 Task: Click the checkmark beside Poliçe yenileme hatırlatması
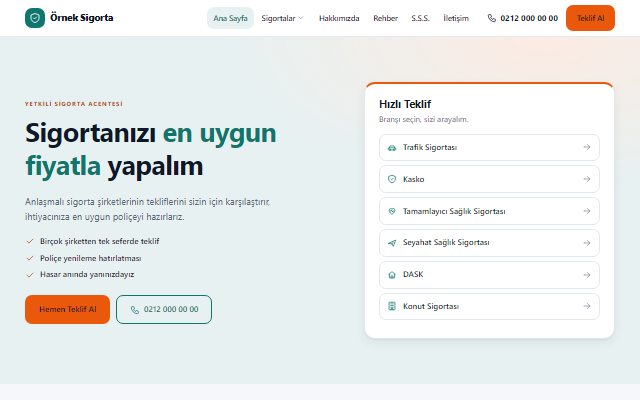click(30, 258)
